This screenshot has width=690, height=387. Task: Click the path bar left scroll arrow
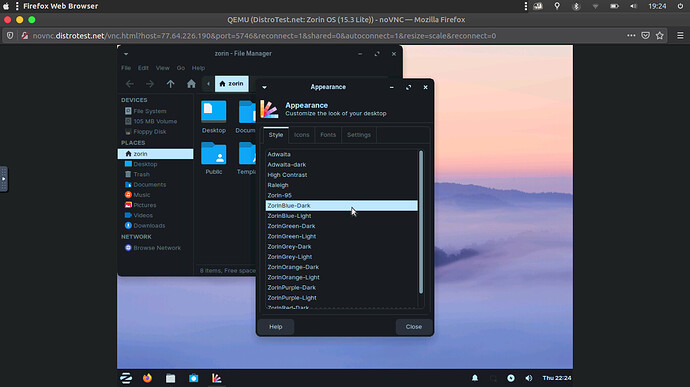[208, 84]
